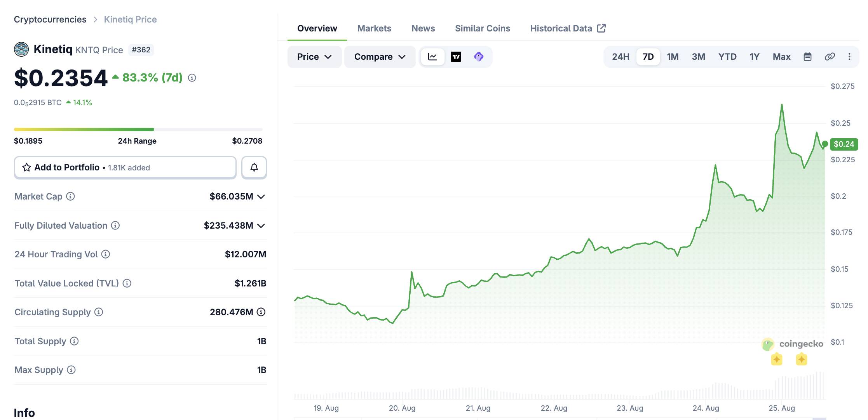Copy the chart link icon

click(x=830, y=57)
